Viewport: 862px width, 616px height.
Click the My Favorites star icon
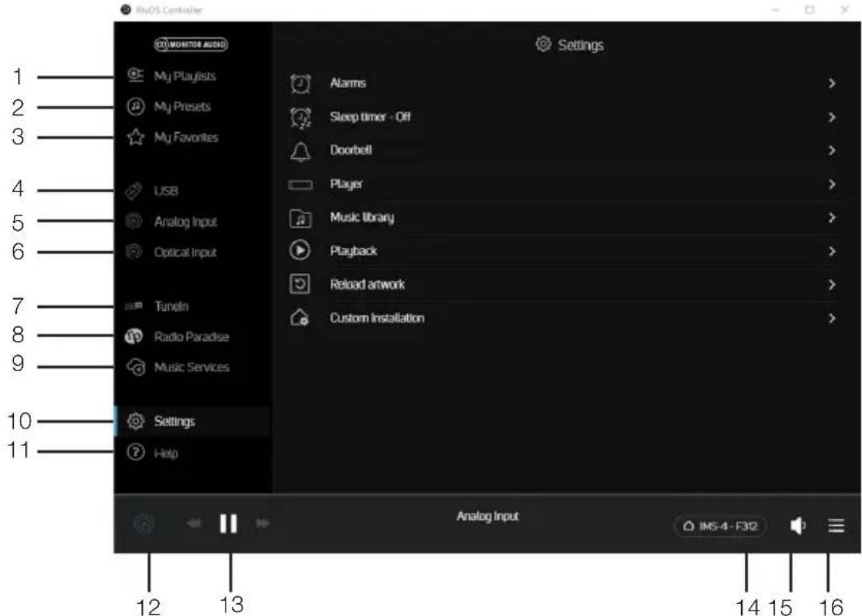(x=135, y=137)
